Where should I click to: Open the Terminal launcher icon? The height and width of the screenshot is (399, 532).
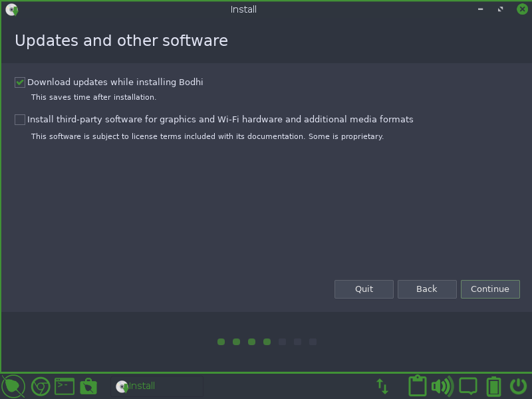(65, 386)
